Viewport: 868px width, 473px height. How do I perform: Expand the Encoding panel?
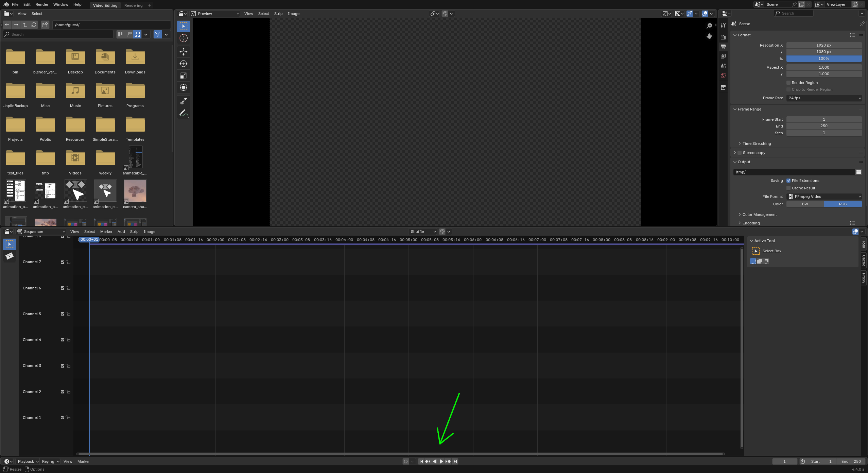pos(751,223)
